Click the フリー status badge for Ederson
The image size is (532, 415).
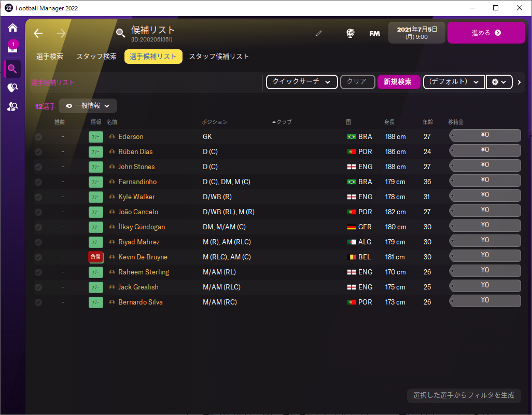click(x=96, y=137)
